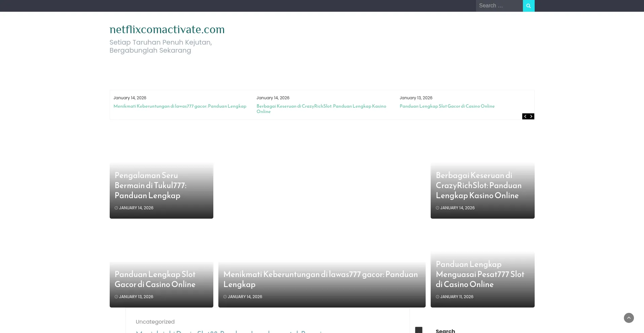
Task: Open ticker headline about lawas777 gacor
Action: pyautogui.click(x=180, y=106)
